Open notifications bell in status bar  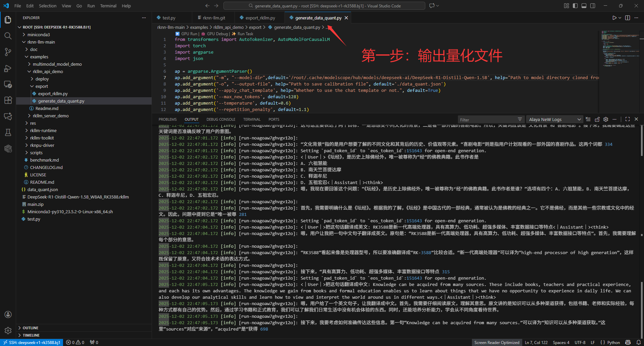coord(639,342)
